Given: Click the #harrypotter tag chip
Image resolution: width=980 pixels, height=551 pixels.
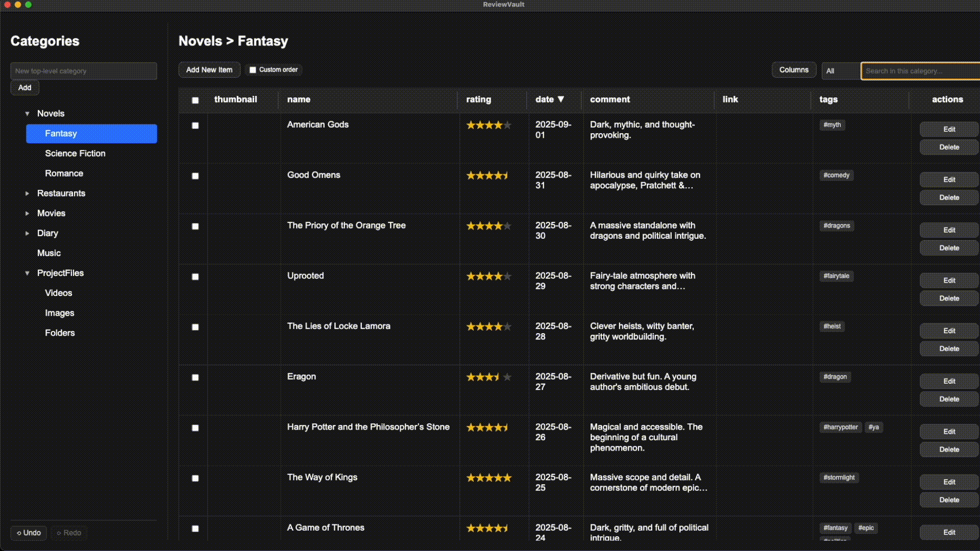Looking at the screenshot, I should point(840,427).
